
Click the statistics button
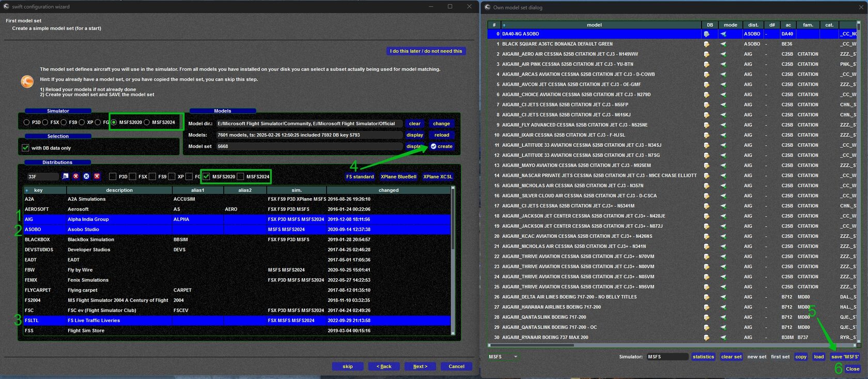(704, 357)
